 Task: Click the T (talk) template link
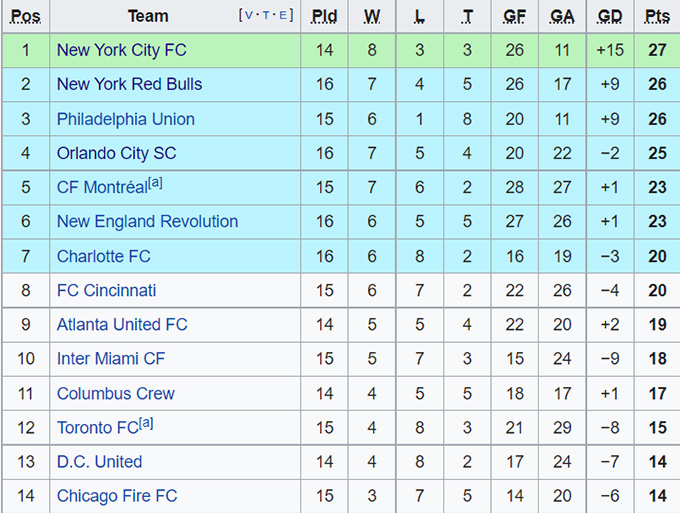(266, 15)
